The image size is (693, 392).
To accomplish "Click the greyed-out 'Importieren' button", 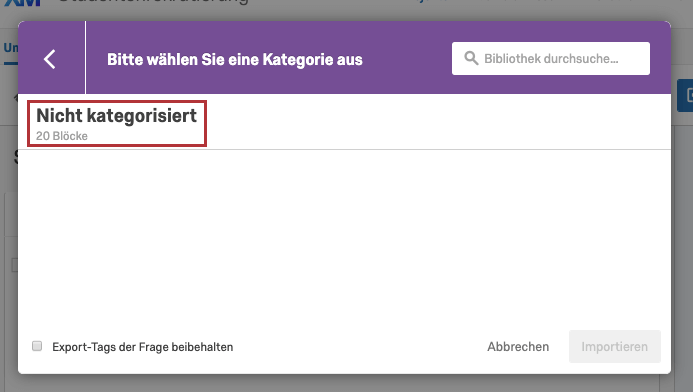I will 615,346.
